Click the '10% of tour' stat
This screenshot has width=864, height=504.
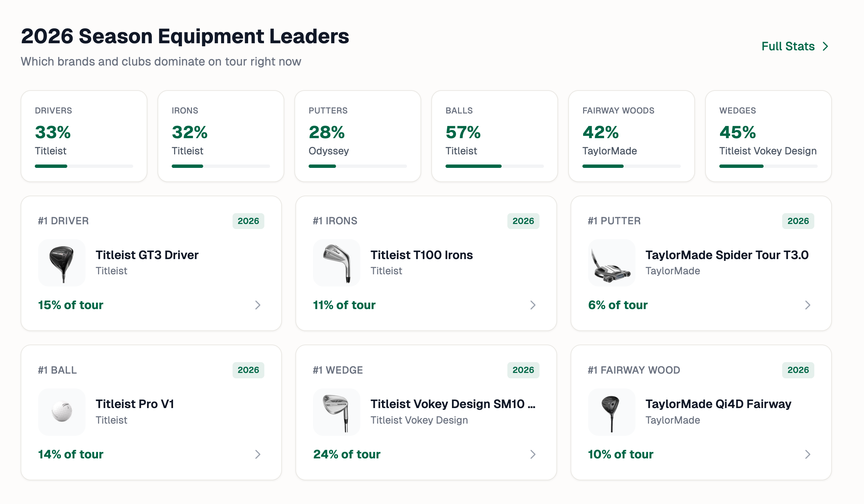click(x=621, y=454)
